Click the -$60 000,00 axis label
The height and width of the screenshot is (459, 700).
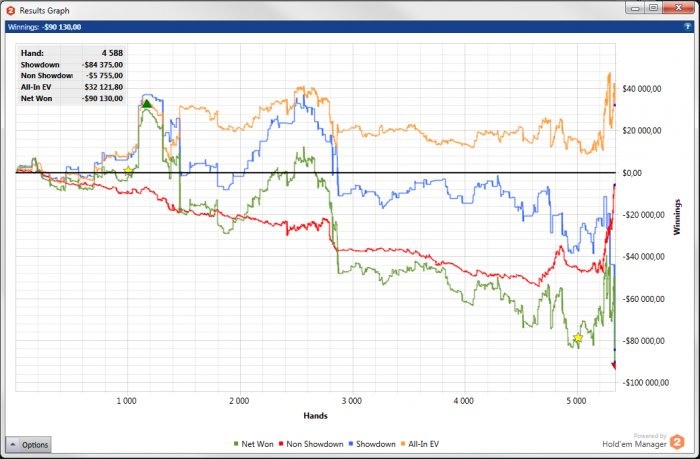pos(643,299)
